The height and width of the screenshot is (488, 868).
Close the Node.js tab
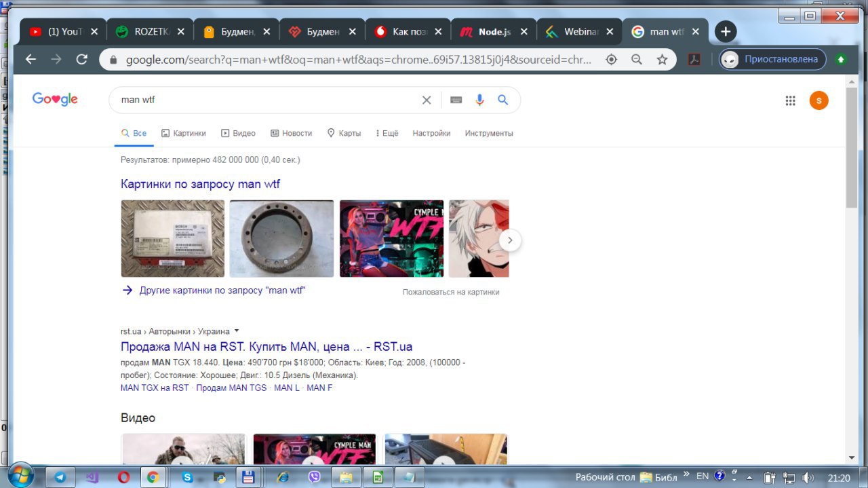click(x=524, y=32)
